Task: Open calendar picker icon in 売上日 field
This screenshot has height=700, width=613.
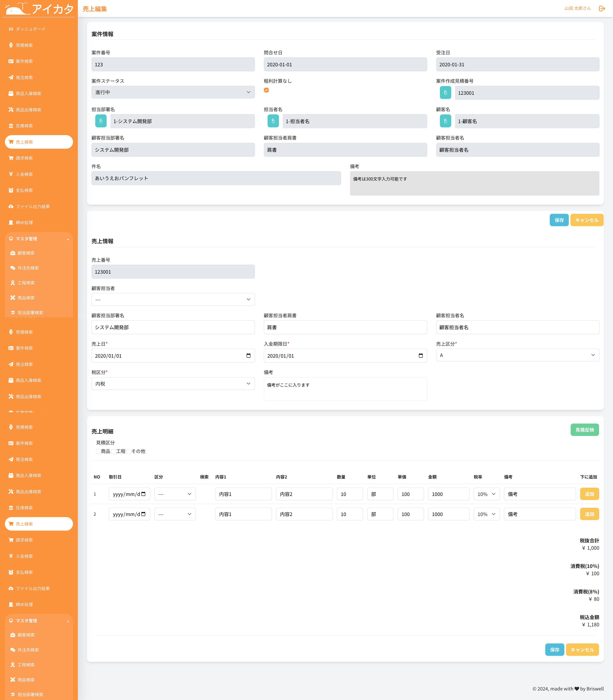Action: coord(248,356)
